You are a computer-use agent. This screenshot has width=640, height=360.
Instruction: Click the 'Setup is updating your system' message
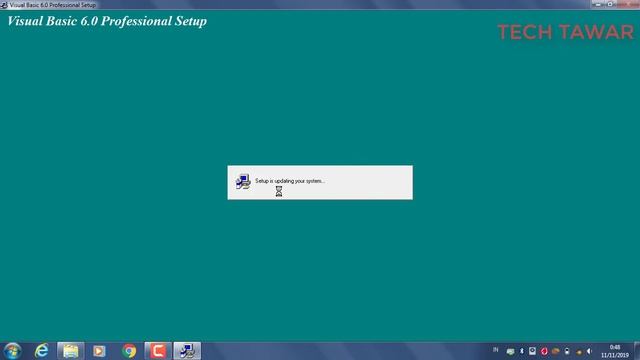[290, 181]
